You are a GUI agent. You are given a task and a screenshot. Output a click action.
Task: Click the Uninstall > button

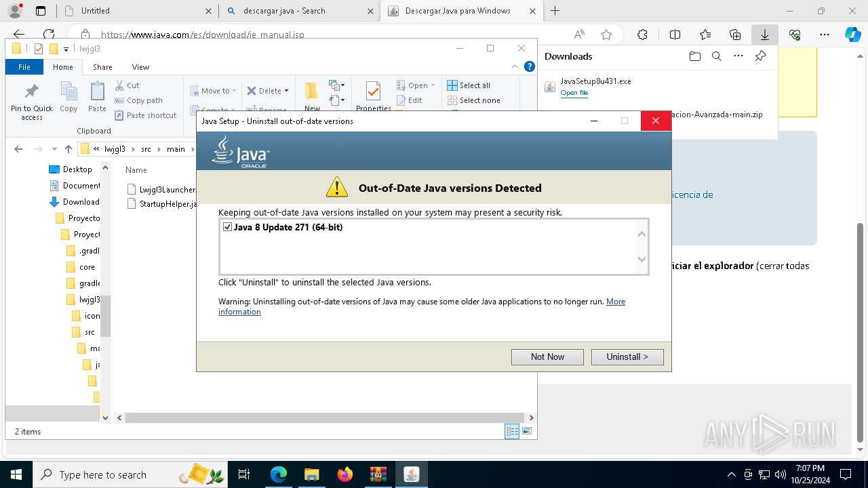[627, 357]
